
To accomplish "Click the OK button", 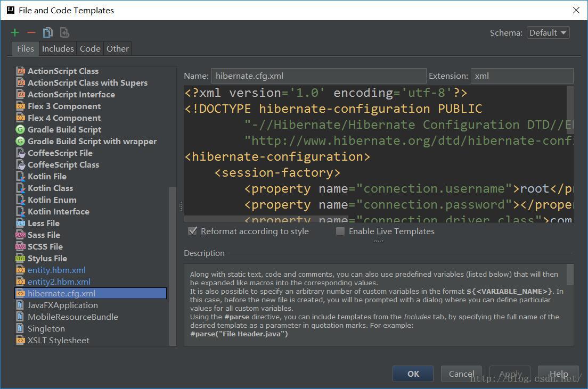I will click(x=413, y=374).
